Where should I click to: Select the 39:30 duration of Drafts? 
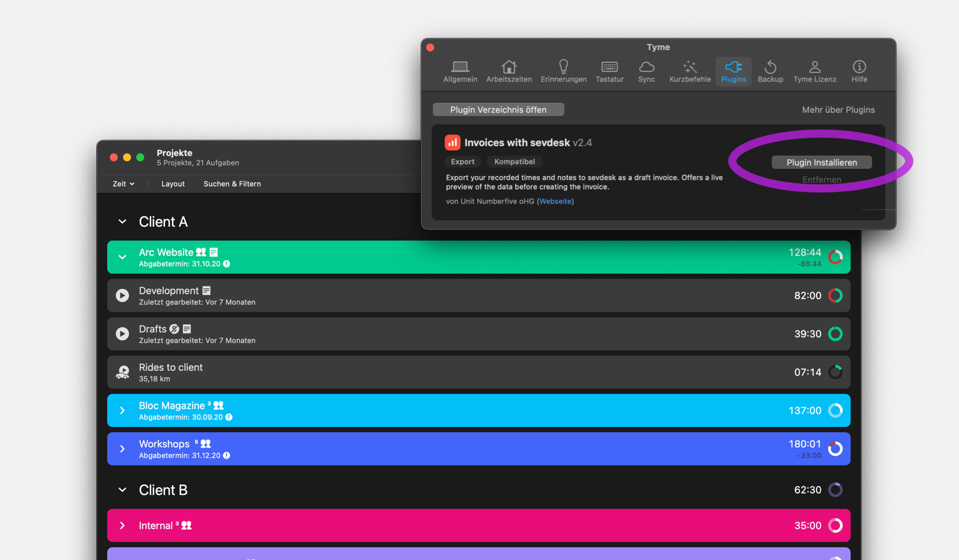point(808,334)
